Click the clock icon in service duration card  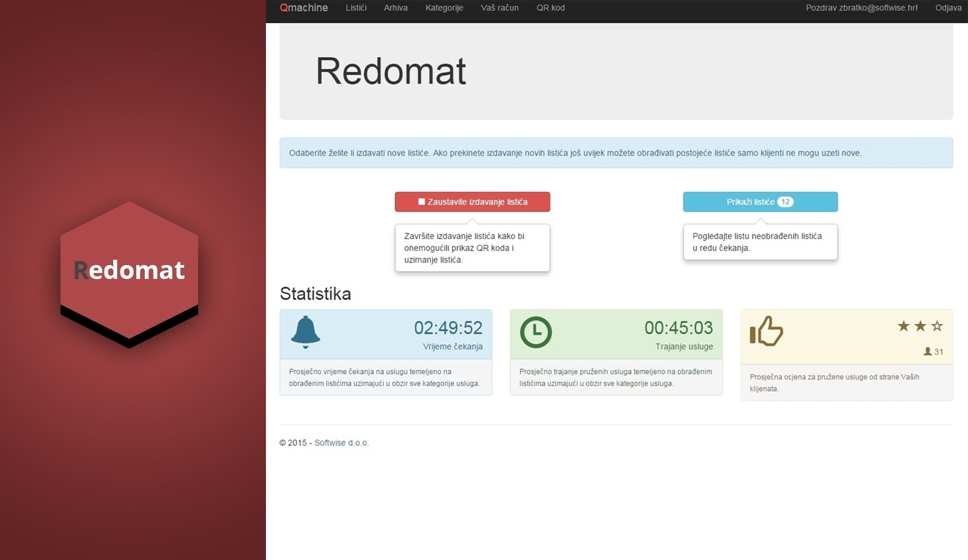(x=536, y=332)
